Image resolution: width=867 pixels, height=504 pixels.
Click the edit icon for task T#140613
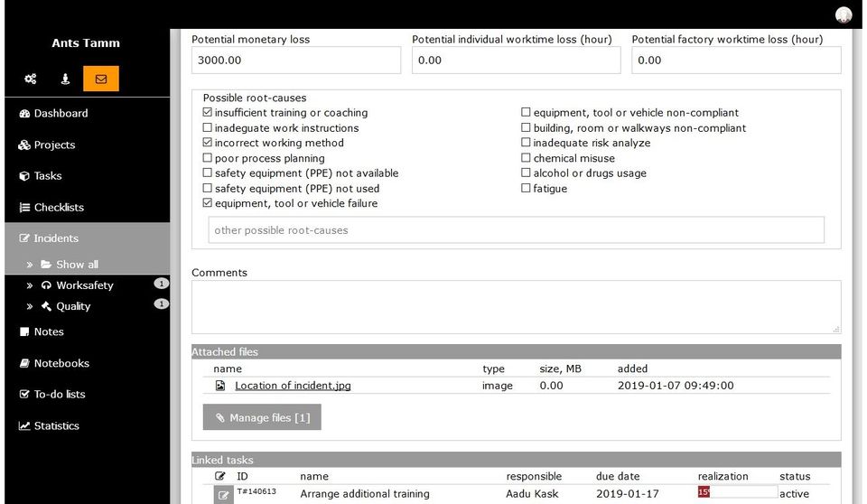coord(223,494)
